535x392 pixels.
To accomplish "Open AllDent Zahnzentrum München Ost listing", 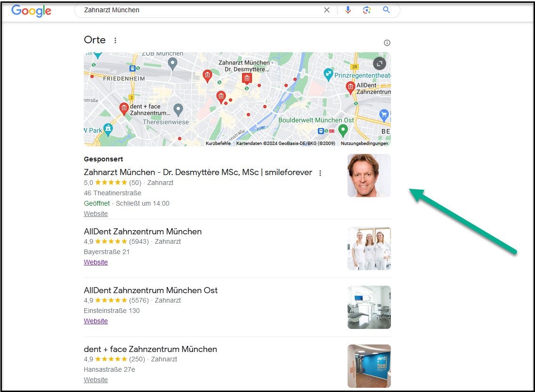I will pos(151,290).
